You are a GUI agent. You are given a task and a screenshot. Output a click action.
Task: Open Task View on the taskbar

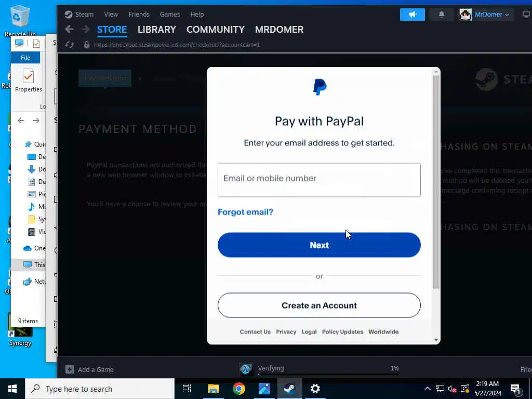(x=187, y=389)
